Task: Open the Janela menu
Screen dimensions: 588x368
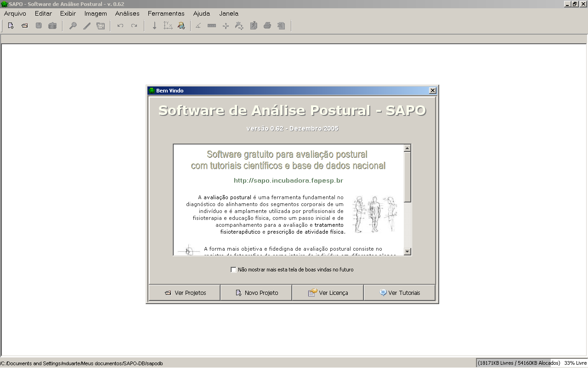Action: tap(229, 13)
